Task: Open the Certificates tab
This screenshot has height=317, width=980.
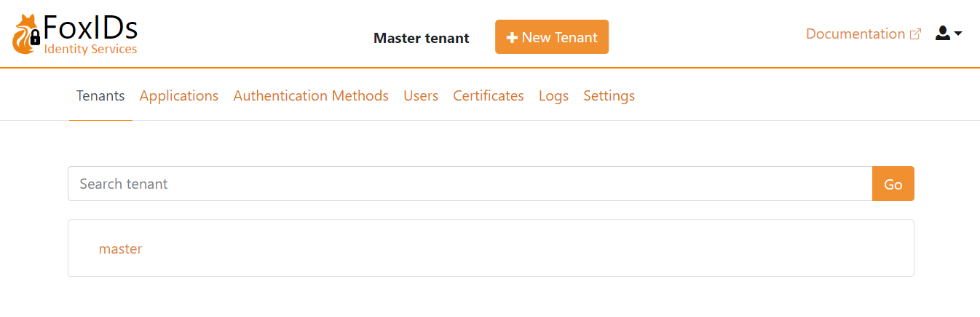Action: pos(489,96)
